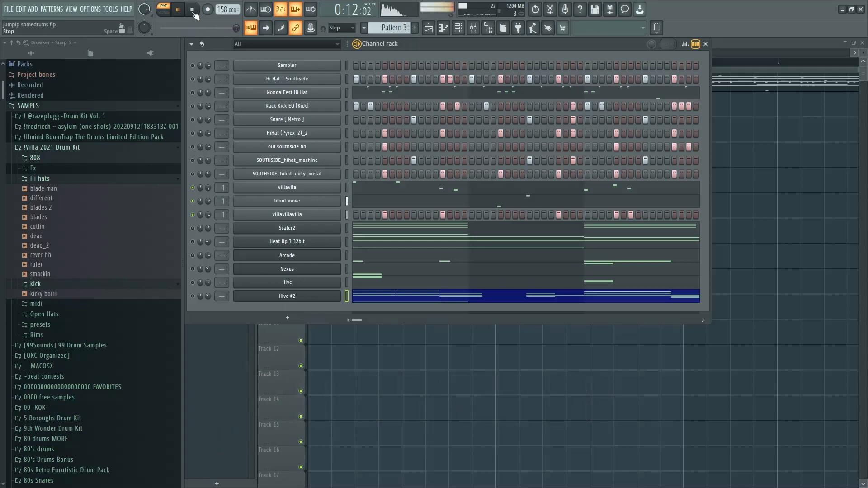The height and width of the screenshot is (488, 868).
Task: Click the Stop playback button
Action: click(192, 9)
